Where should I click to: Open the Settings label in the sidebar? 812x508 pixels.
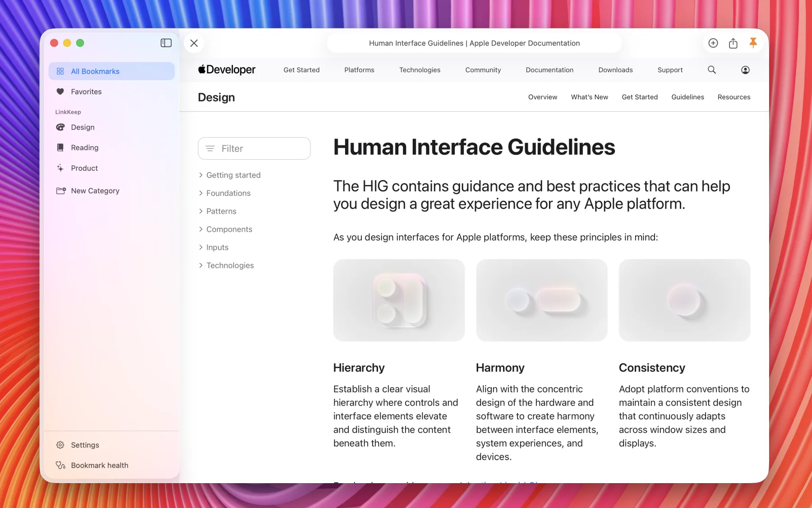click(x=85, y=445)
